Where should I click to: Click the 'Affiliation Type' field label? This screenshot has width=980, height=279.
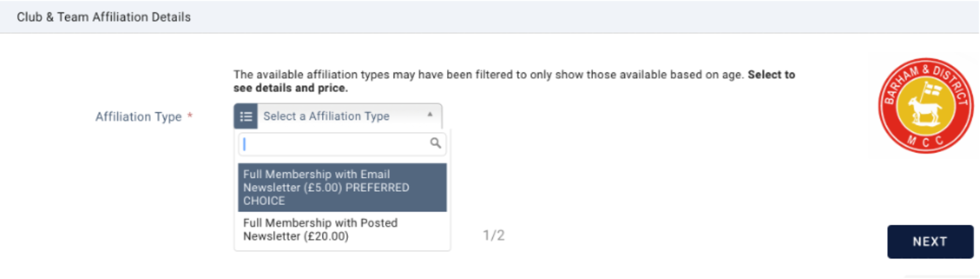(139, 117)
